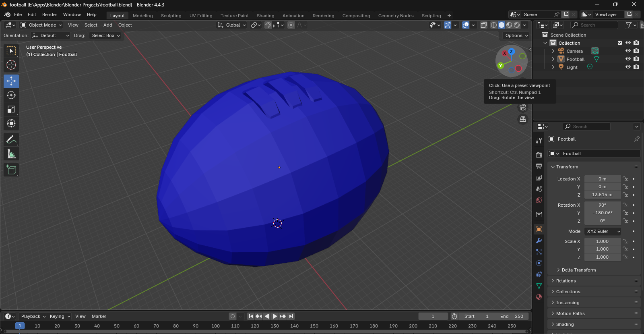Open the viewport Add menu
This screenshot has width=644, height=334.
tap(108, 25)
